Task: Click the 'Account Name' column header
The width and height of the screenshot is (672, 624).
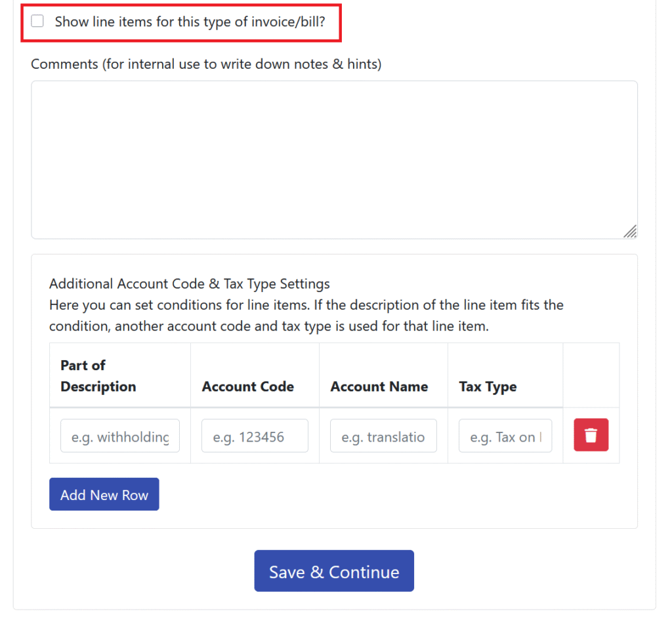Action: coord(379,386)
